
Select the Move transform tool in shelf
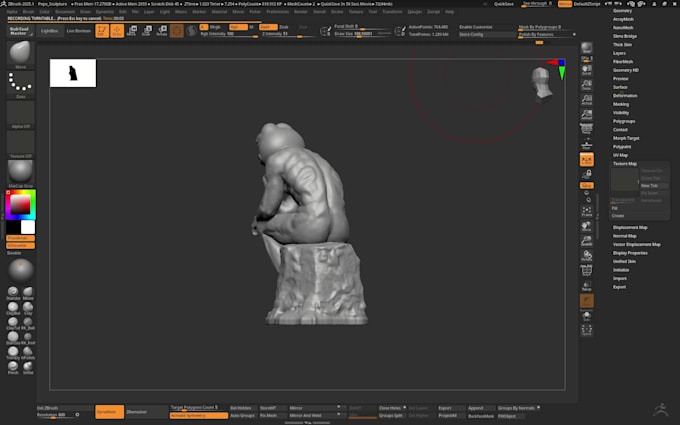click(x=132, y=31)
